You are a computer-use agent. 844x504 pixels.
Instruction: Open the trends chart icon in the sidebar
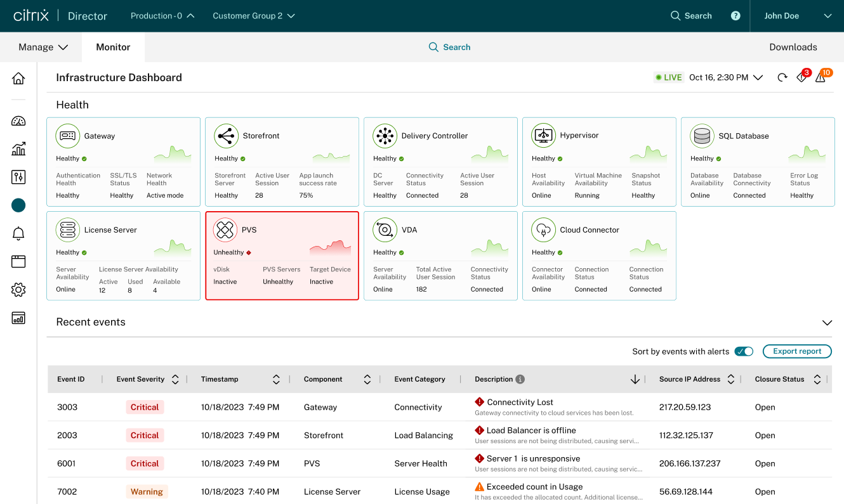[x=18, y=149]
